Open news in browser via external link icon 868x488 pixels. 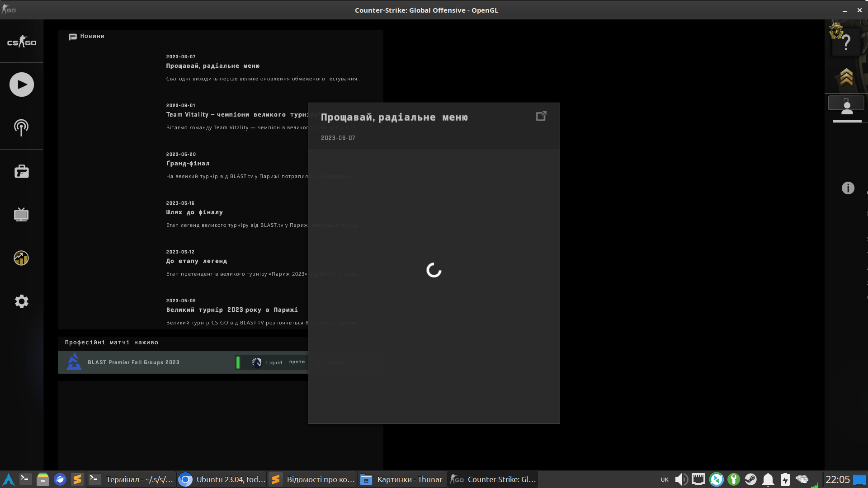click(541, 116)
